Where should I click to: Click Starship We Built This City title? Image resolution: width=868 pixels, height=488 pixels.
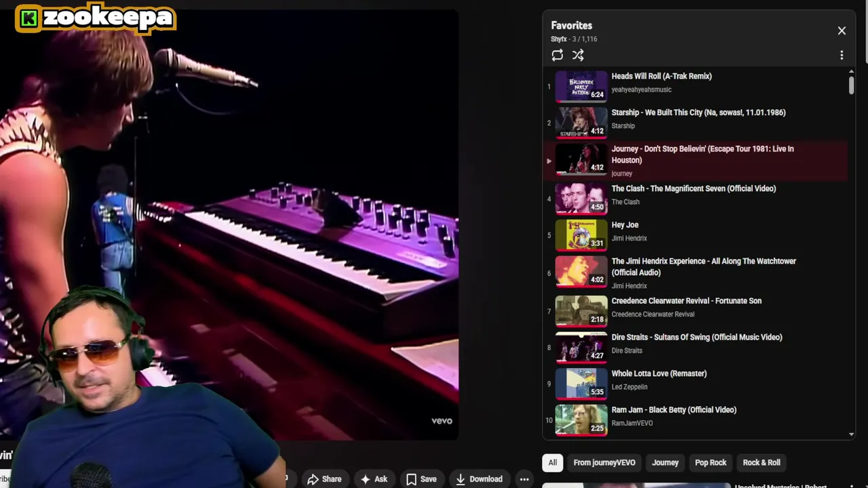click(x=698, y=113)
